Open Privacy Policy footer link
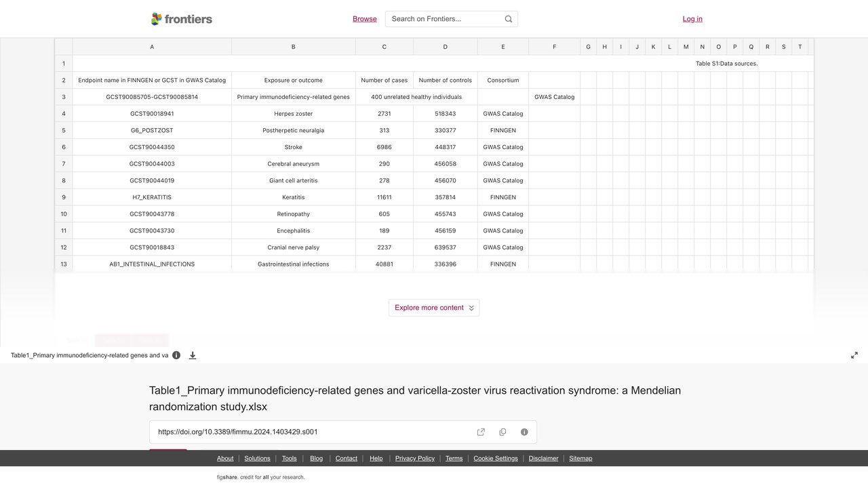This screenshot has width=868, height=488. 415,458
